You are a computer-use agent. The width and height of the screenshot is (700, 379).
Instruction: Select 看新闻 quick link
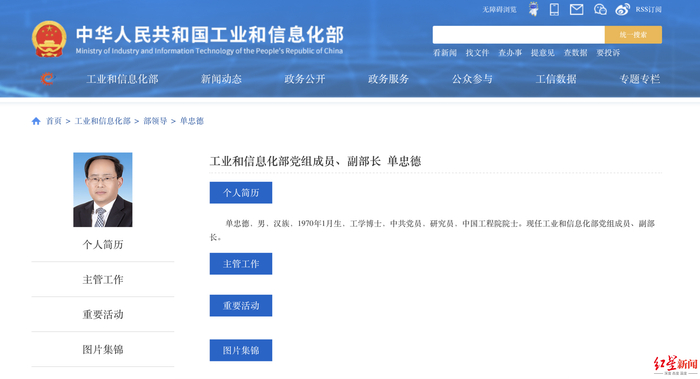point(445,53)
